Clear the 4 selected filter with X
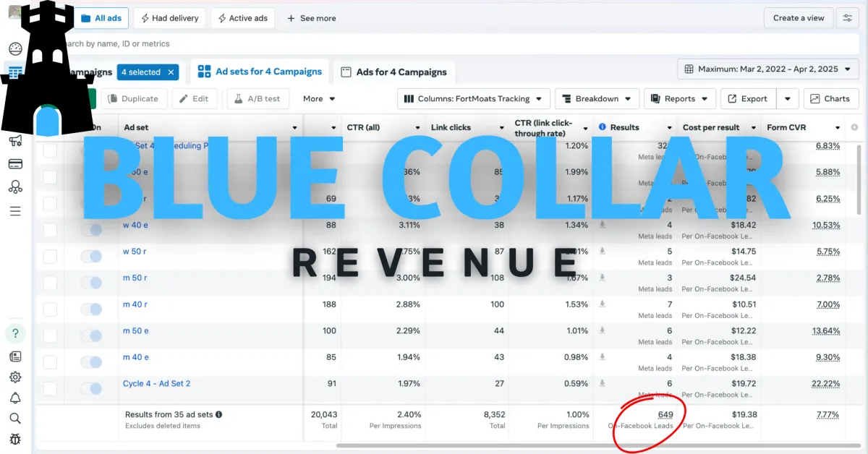This screenshot has width=868, height=454. 171,72
